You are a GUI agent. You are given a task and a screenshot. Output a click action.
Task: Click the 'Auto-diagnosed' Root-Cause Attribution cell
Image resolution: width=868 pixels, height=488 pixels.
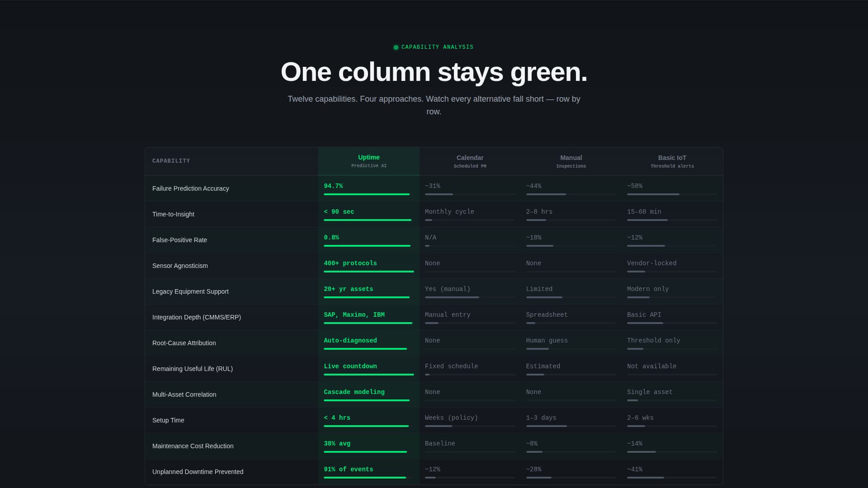[x=350, y=340]
